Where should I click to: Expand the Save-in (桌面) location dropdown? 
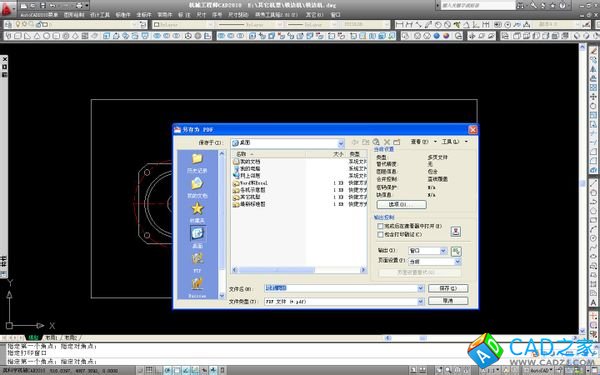click(x=341, y=143)
